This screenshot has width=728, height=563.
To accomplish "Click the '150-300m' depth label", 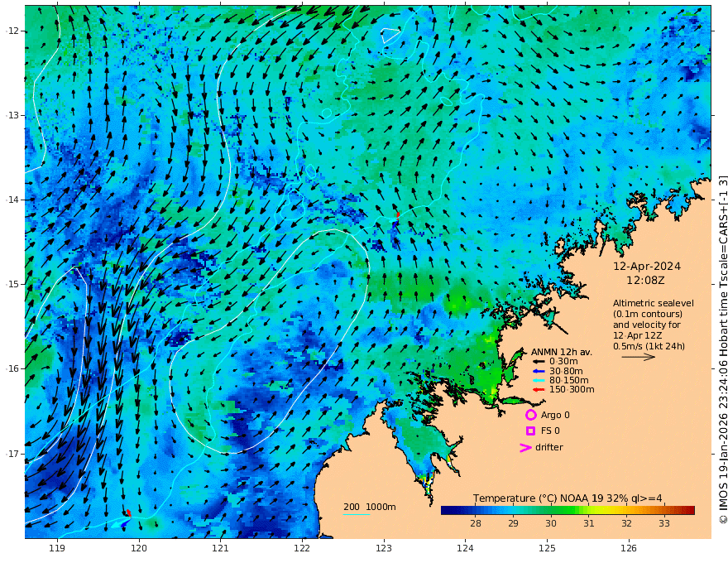I will pos(572,389).
